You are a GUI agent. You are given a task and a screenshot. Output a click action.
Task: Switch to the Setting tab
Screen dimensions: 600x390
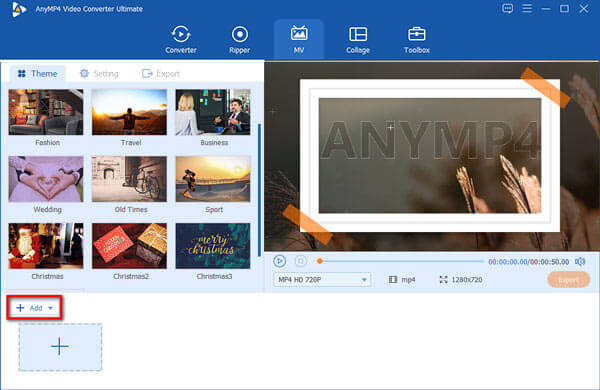(x=99, y=73)
